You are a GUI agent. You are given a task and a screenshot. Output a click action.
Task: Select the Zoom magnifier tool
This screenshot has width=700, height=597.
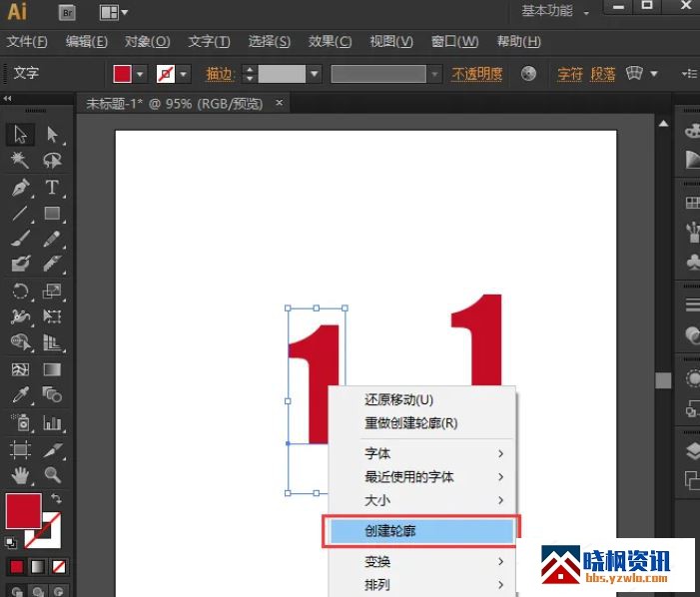pyautogui.click(x=52, y=475)
